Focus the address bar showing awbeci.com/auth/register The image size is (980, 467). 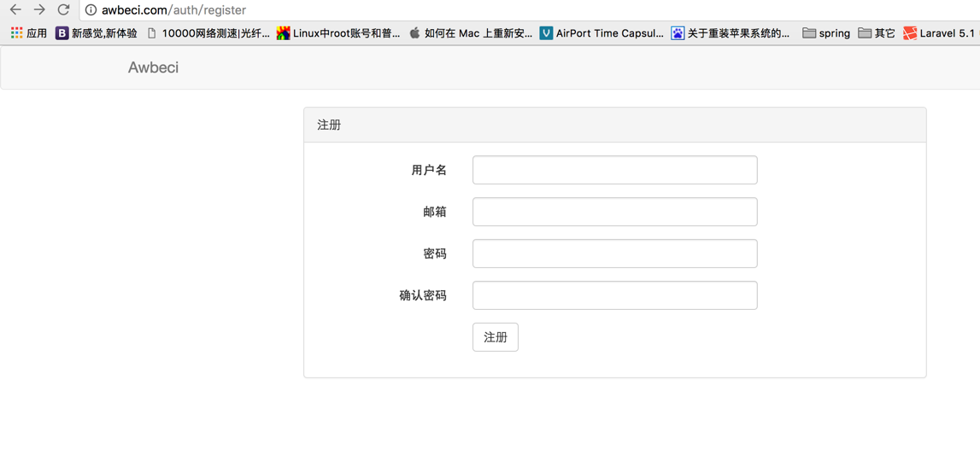[x=530, y=10]
